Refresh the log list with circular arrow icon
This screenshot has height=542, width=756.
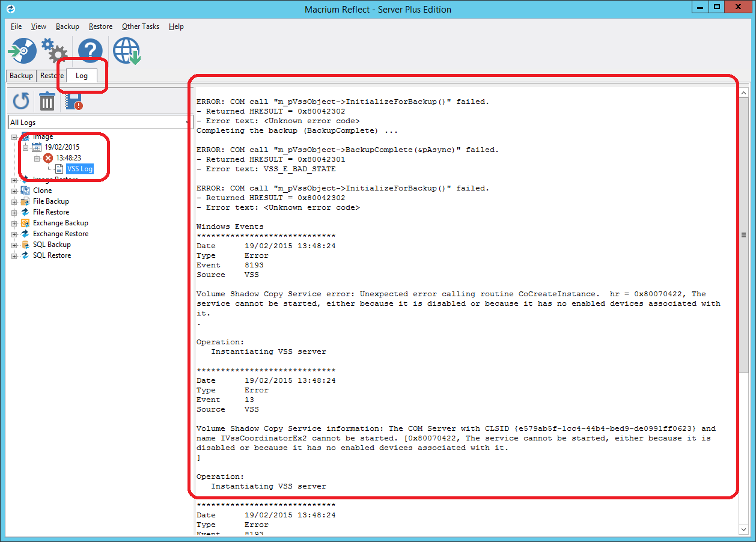[20, 101]
